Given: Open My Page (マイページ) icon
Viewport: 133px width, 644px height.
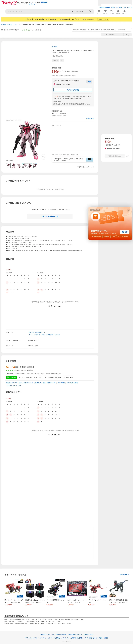Looking at the screenshot, I should point(124,12).
